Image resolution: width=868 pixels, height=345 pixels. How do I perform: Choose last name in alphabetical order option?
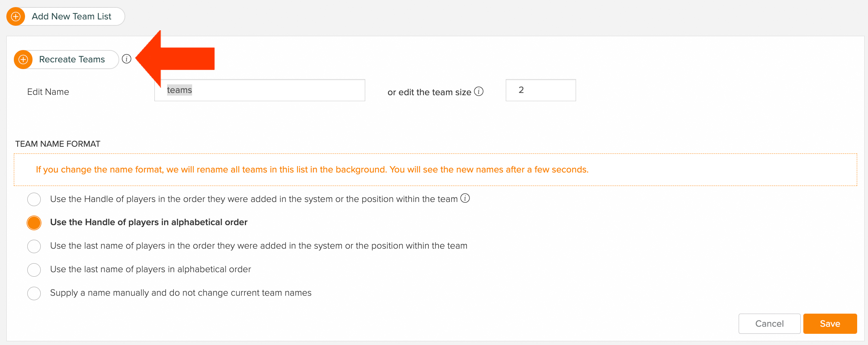click(x=34, y=270)
